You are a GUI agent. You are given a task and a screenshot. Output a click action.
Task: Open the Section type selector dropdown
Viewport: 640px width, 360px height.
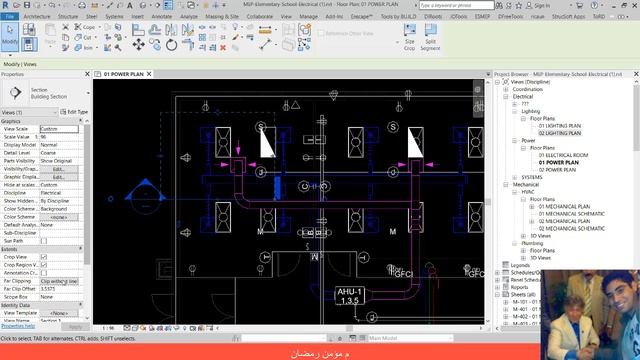88,93
